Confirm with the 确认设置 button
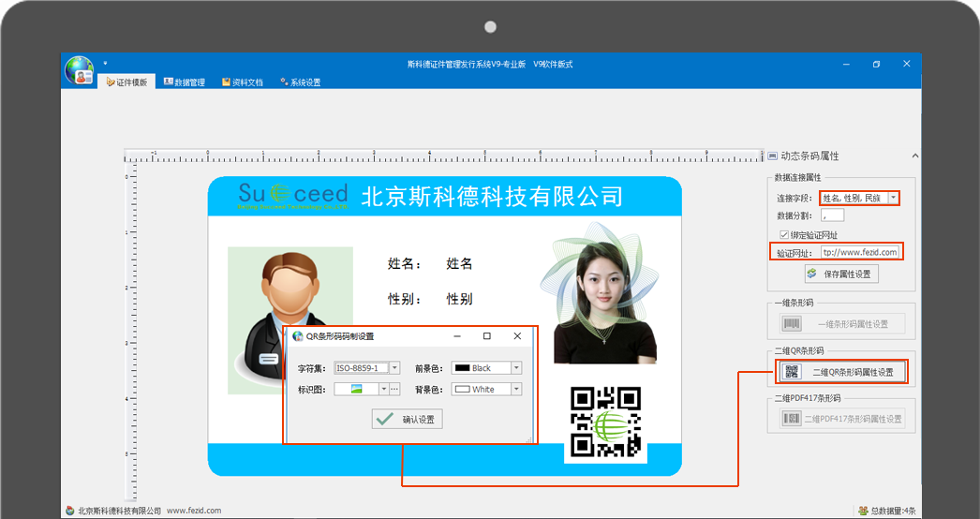The width and height of the screenshot is (980, 519). (x=408, y=419)
